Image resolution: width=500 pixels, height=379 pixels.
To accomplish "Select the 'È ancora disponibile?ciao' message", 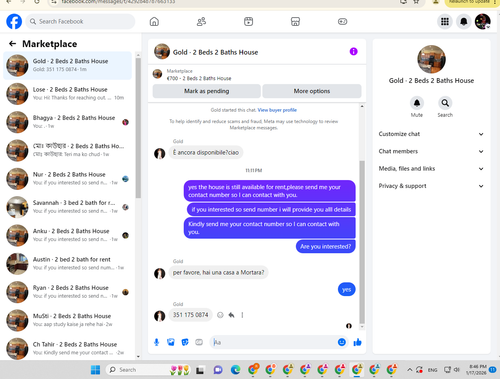I will 206,153.
